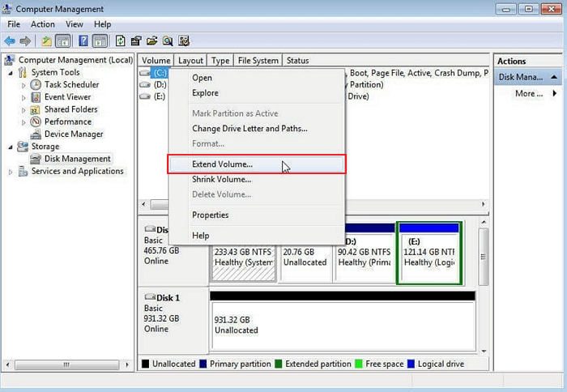The width and height of the screenshot is (567, 392).
Task: Select the 20.76 GB Unallocated partition
Action: click(305, 258)
